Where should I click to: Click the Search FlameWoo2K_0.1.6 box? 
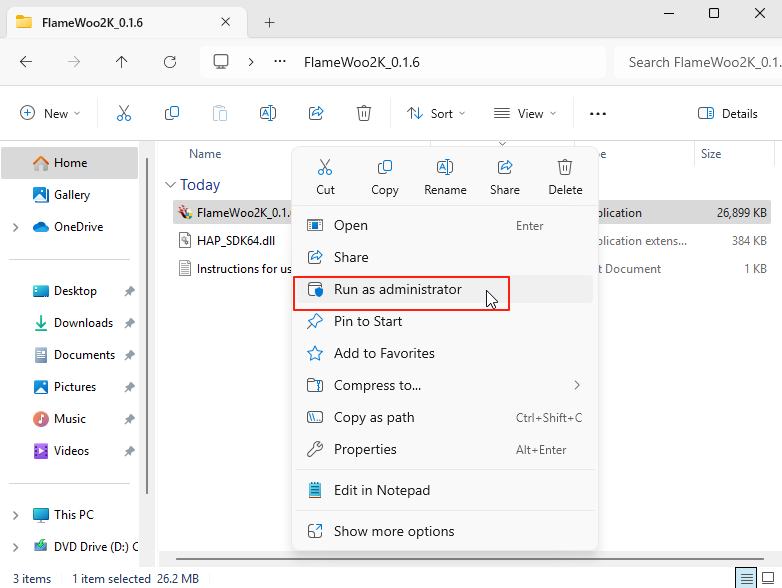pos(700,62)
